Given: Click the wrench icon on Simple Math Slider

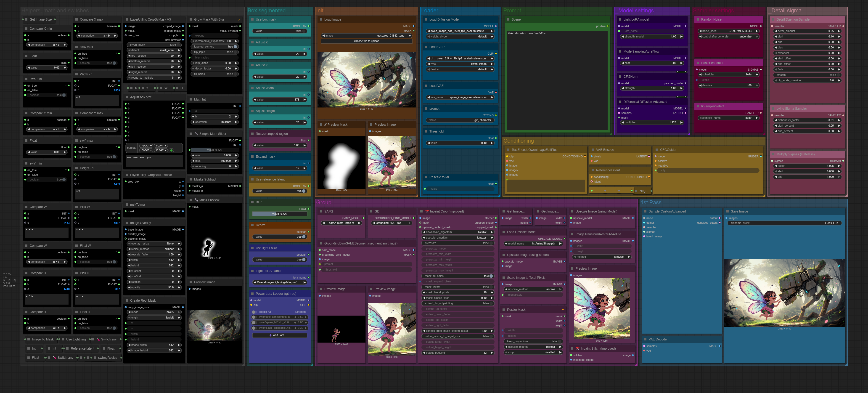Looking at the screenshot, I should [x=196, y=134].
